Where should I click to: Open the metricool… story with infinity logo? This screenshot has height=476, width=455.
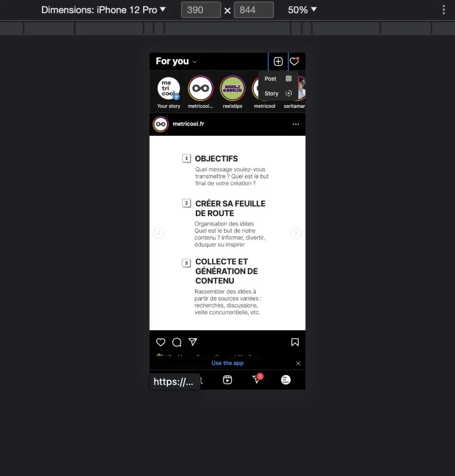[201, 88]
